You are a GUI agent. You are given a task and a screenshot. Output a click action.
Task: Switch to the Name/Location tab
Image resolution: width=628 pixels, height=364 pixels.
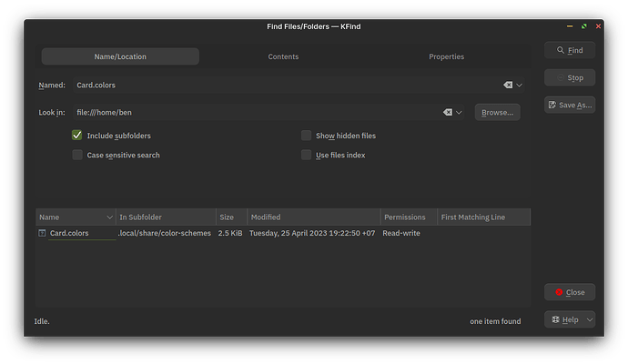(x=120, y=56)
